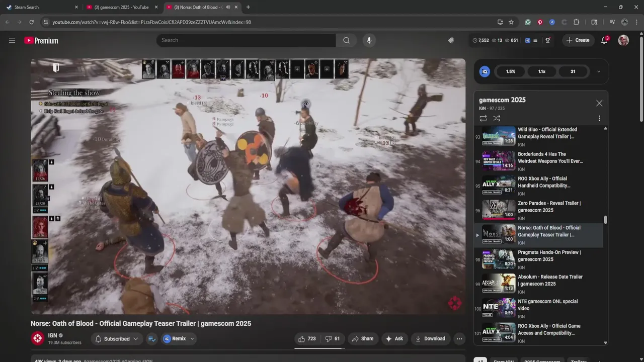Open the tag icon in the YouTube header
The image size is (644, 362).
click(451, 40)
